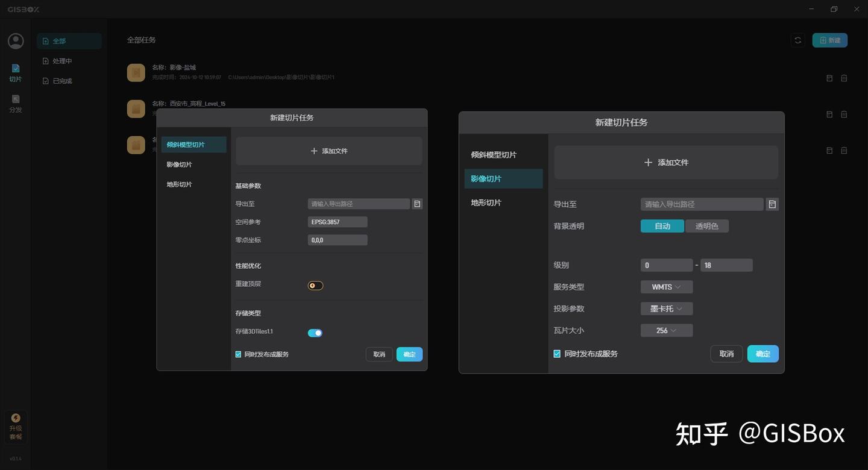Delete the 影像-盐城 task via trash icon
Screen dimensions: 868x470
coord(844,78)
